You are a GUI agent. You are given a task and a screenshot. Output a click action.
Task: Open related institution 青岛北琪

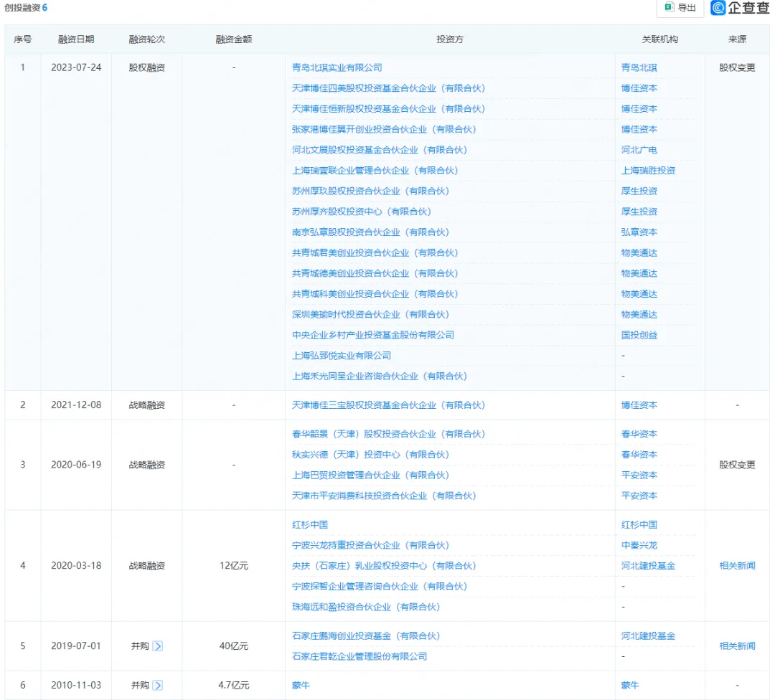pyautogui.click(x=639, y=67)
